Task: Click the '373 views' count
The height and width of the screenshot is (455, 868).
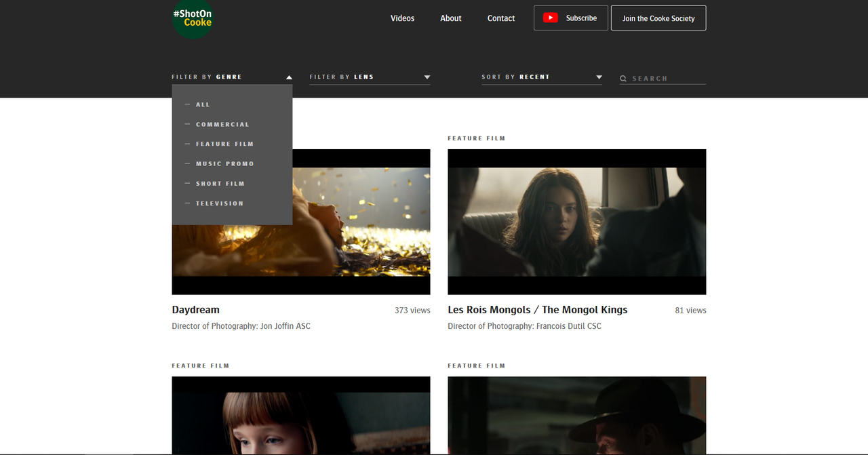Action: [412, 311]
